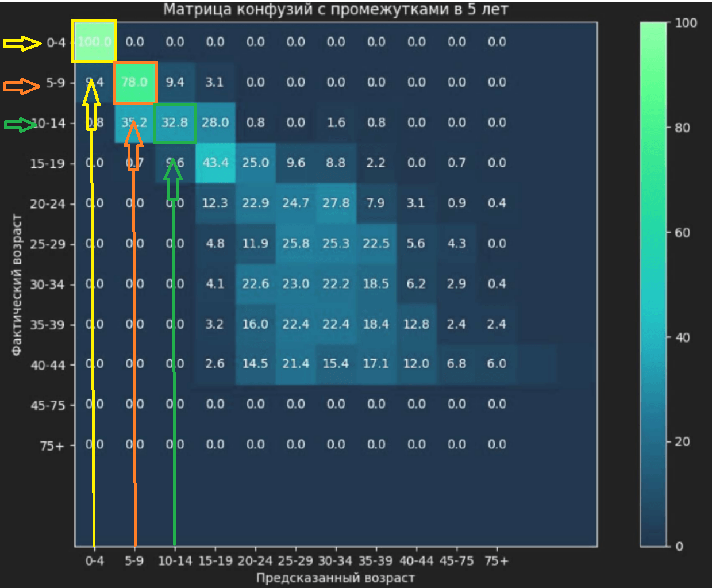
Task: Click the 0.9 value cell
Action: [x=456, y=203]
